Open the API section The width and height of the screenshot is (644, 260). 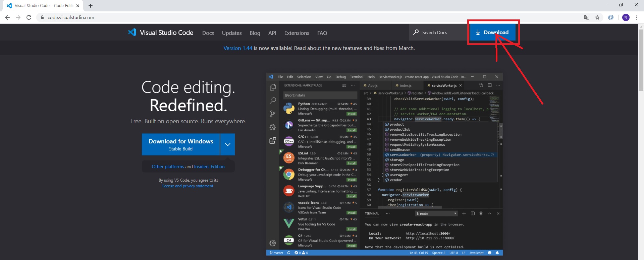pyautogui.click(x=272, y=33)
